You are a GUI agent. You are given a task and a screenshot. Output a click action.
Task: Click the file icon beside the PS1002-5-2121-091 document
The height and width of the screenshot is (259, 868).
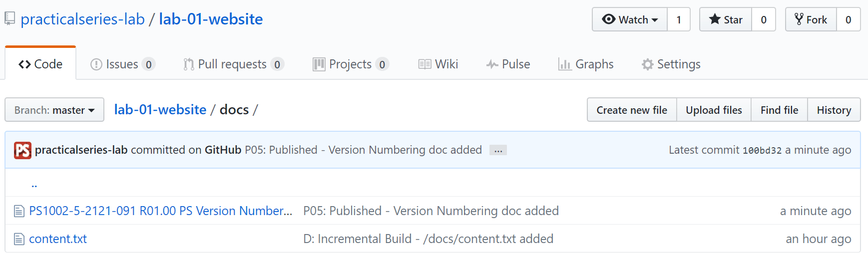pos(19,212)
